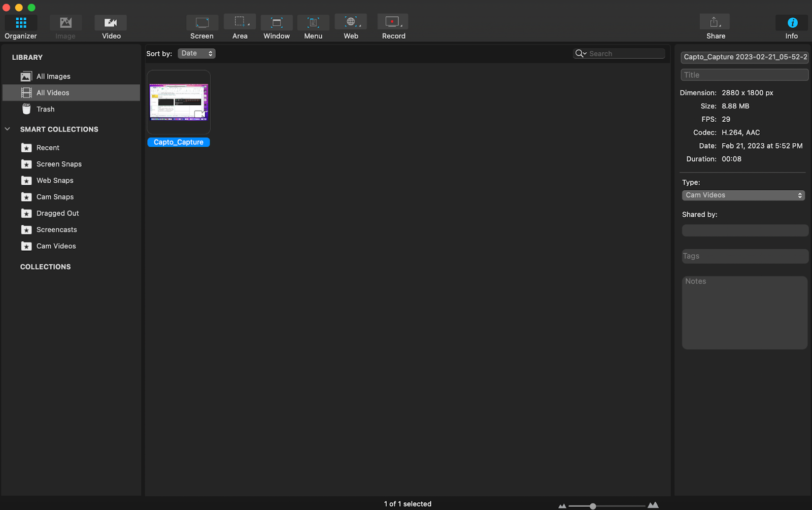
Task: Click the Notes text area
Action: click(x=745, y=313)
